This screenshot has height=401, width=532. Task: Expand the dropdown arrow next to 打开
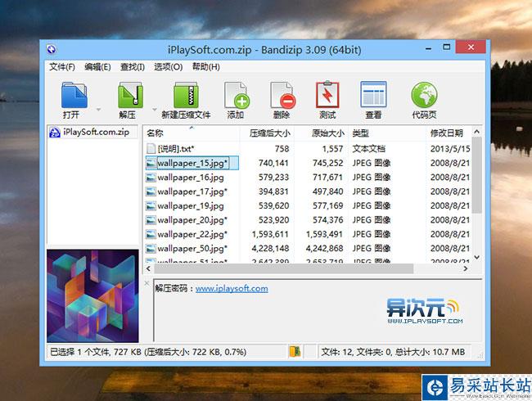[x=99, y=110]
